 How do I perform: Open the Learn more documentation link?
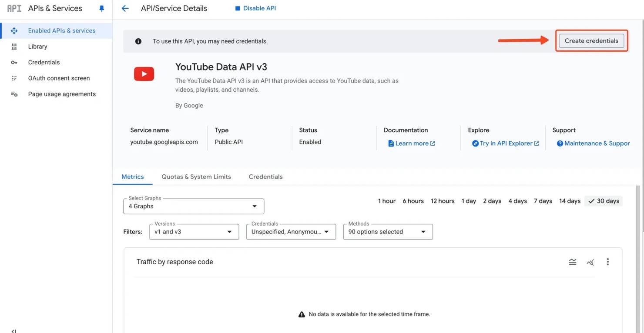click(412, 143)
